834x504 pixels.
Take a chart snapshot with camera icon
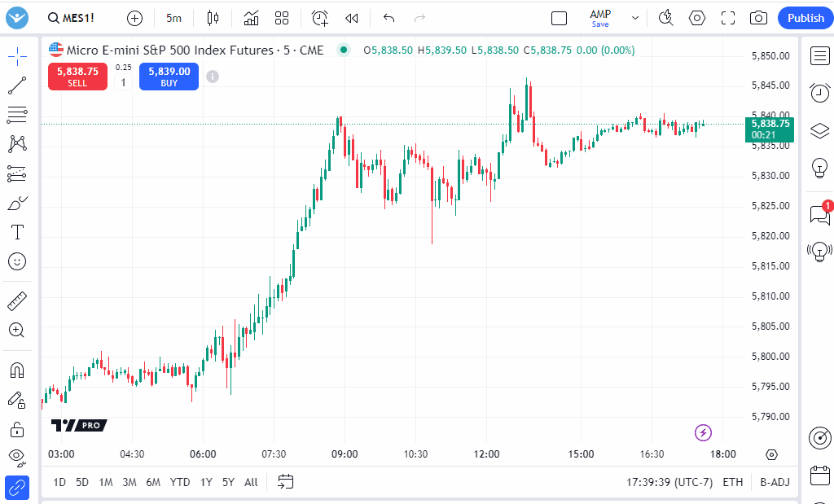pyautogui.click(x=758, y=18)
